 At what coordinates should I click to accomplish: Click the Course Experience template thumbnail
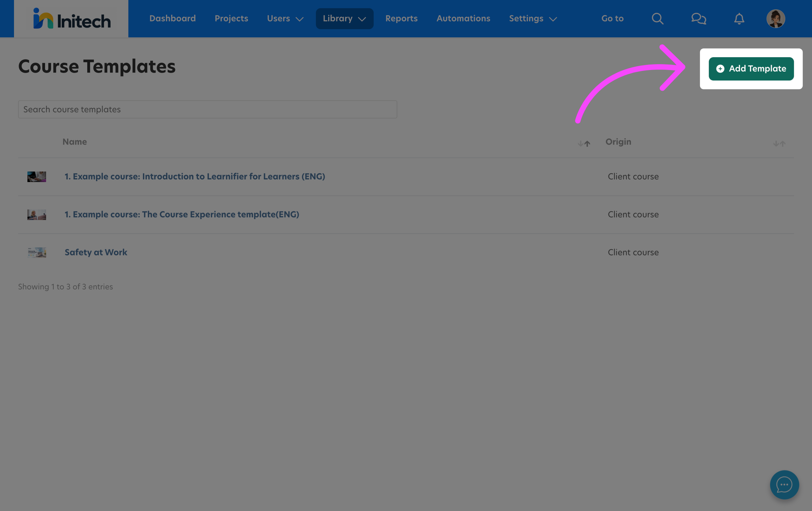37,214
